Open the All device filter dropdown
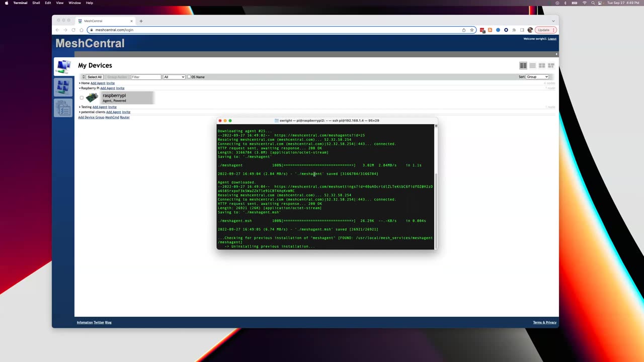The width and height of the screenshot is (644, 362). point(174,77)
